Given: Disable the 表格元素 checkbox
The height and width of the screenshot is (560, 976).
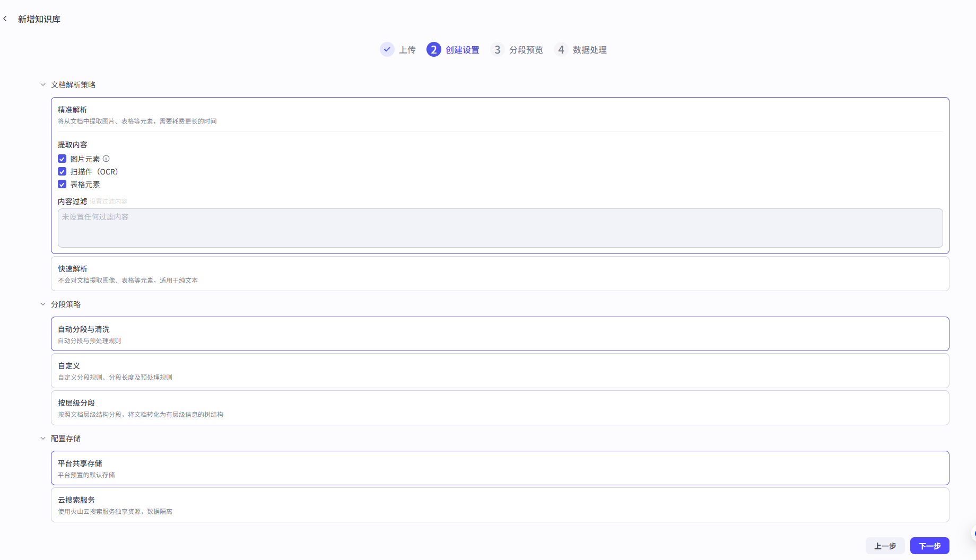Looking at the screenshot, I should coord(62,184).
